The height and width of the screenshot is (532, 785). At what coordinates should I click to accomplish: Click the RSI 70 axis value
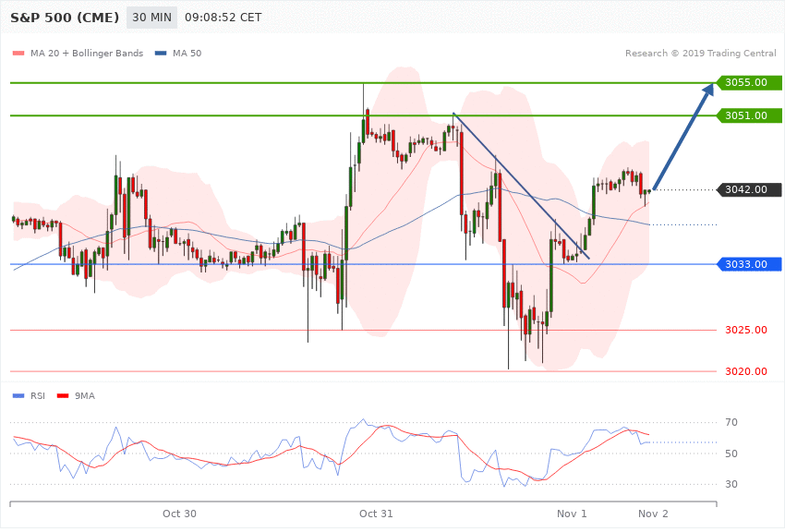731,422
